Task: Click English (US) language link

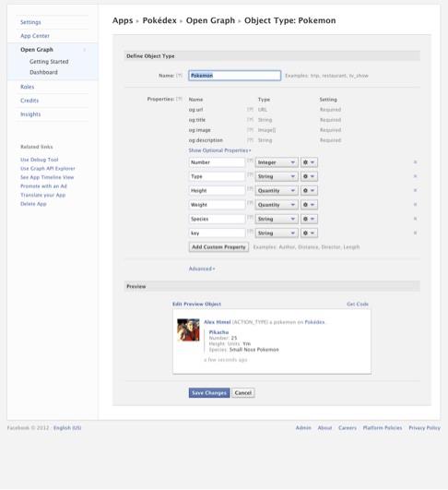Action: click(67, 428)
